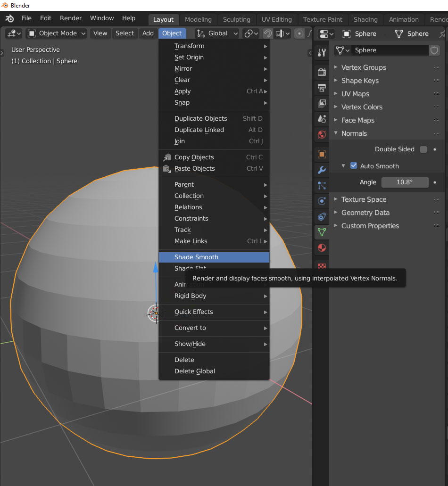The image size is (448, 486).
Task: Select Sphere in the breadcrumb path
Action: (66, 61)
